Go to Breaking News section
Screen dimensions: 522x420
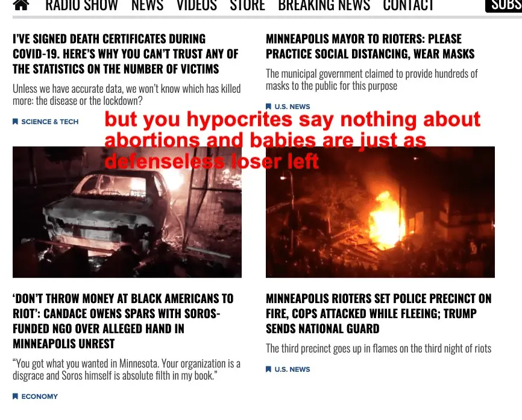click(324, 5)
